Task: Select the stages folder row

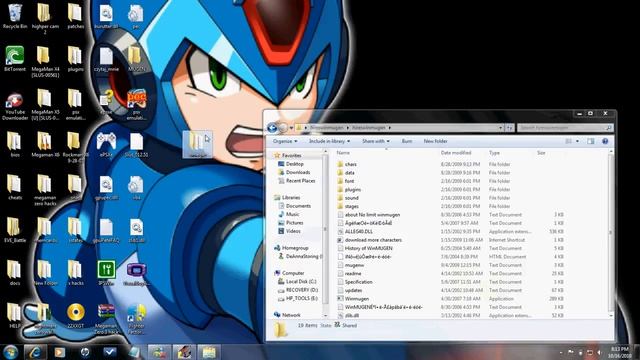Action: pyautogui.click(x=451, y=206)
